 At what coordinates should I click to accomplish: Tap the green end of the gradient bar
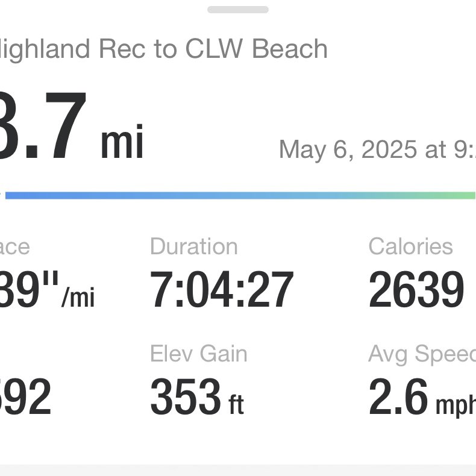coord(458,195)
